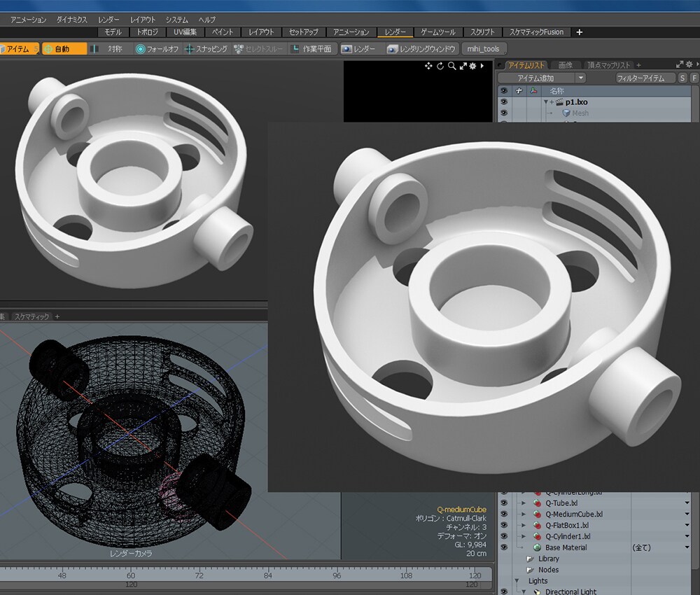Switch to the スケマティックFusion layout tab
This screenshot has width=700, height=595.
click(536, 32)
